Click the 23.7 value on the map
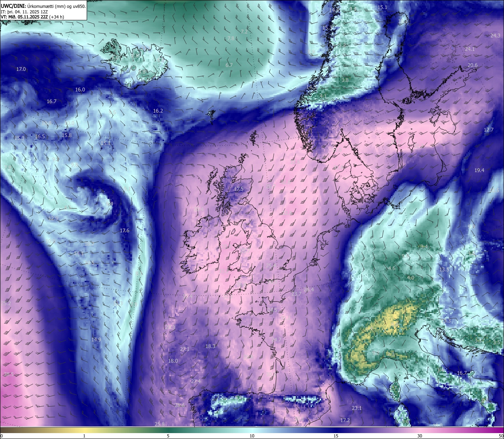The width and height of the screenshot is (504, 439). pyautogui.click(x=296, y=294)
